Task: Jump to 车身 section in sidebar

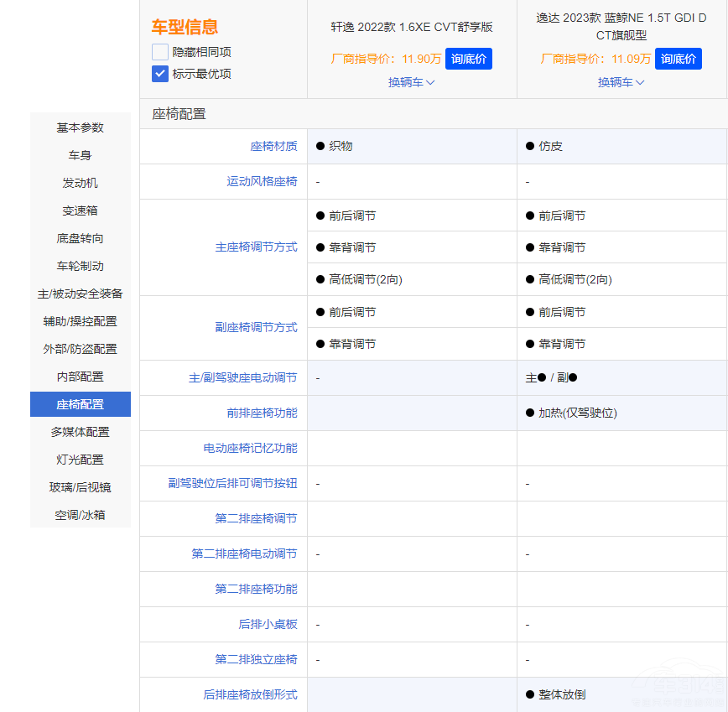Action: coord(81,155)
